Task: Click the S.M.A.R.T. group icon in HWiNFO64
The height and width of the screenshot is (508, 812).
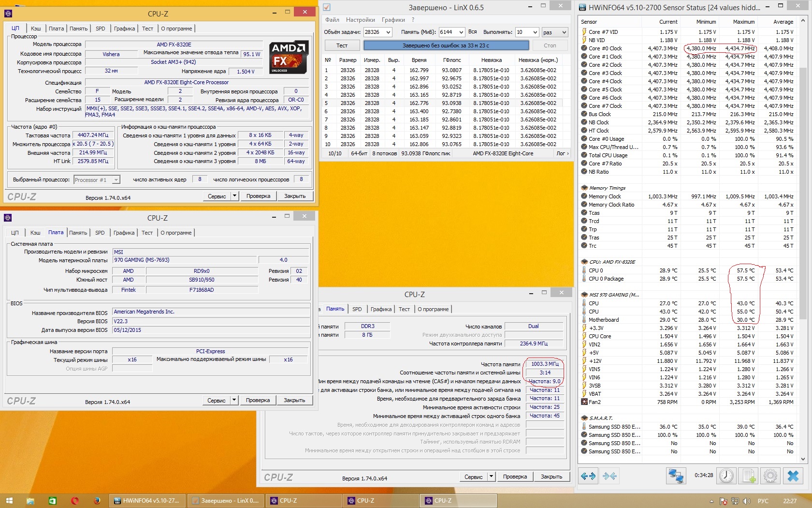Action: (584, 418)
